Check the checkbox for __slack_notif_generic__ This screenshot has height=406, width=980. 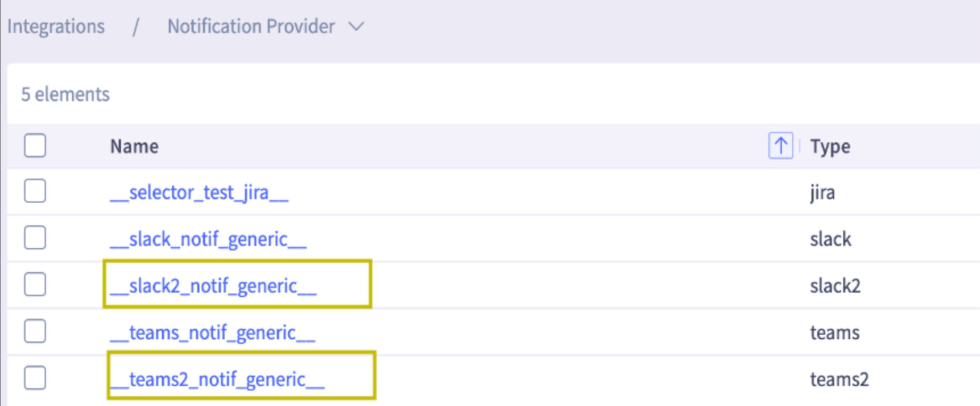click(34, 238)
